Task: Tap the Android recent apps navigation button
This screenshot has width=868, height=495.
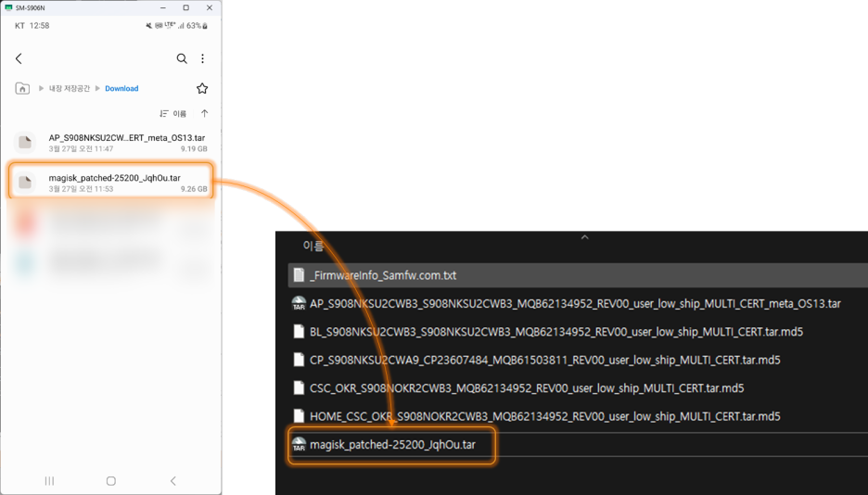Action: [x=49, y=481]
